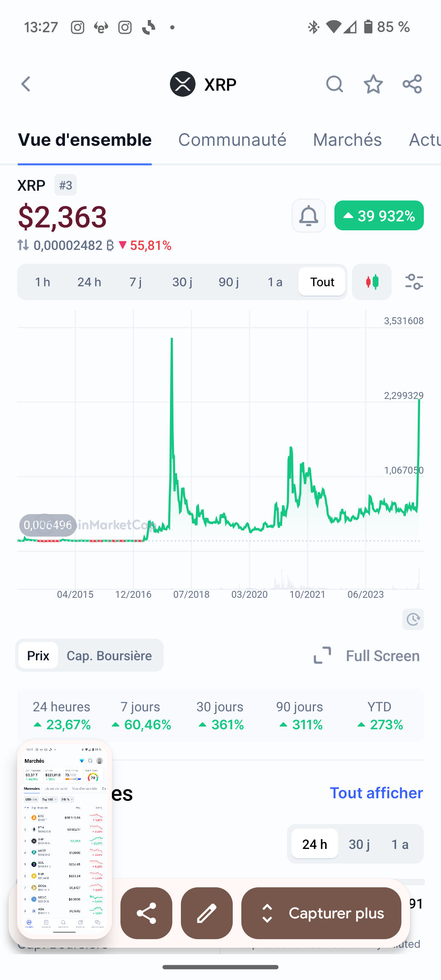Switch chart to Cap. Boursière

click(x=109, y=656)
